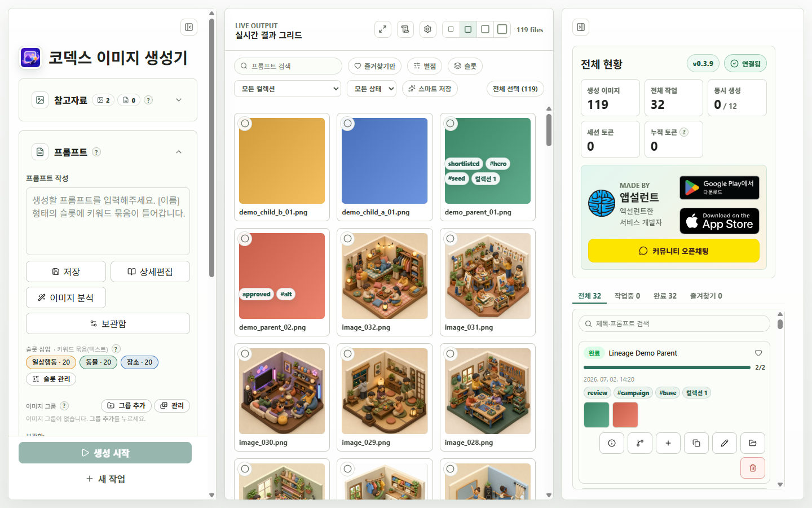
Task: Switch to 작업중 0 tab
Action: pos(627,296)
